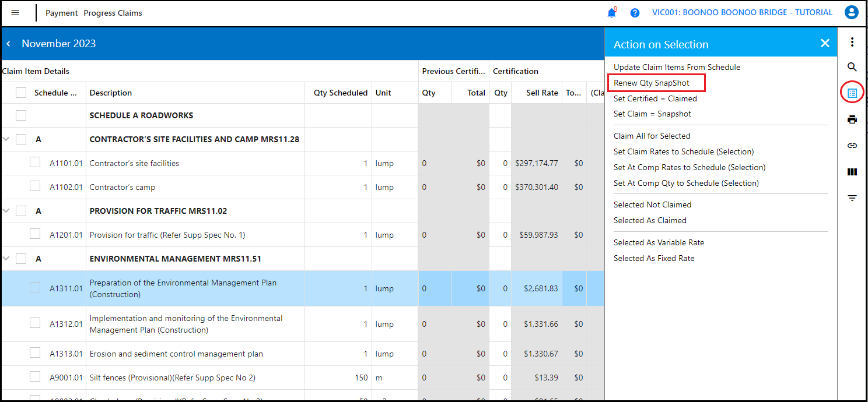Viewport: 868px width, 402px height.
Task: Close the Action on Selection panel
Action: pyautogui.click(x=825, y=43)
